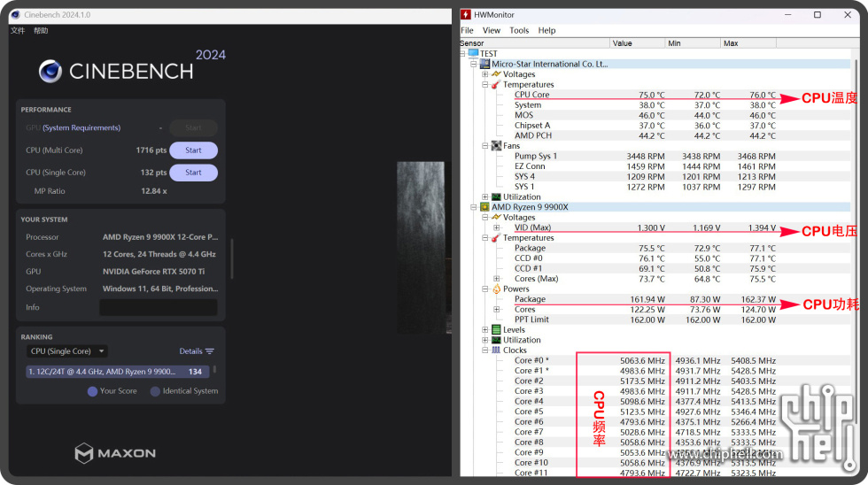Collapse the TEST root node
Image resolution: width=868 pixels, height=485 pixels.
click(x=462, y=54)
